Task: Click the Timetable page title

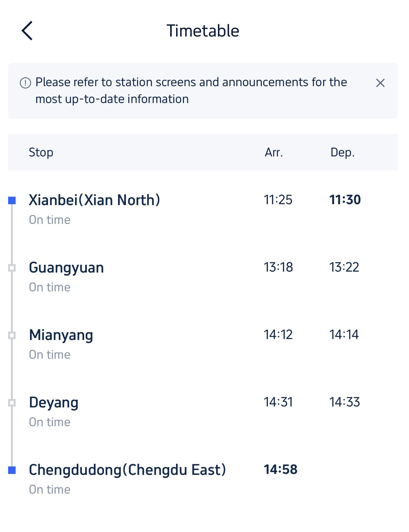Action: (203, 31)
